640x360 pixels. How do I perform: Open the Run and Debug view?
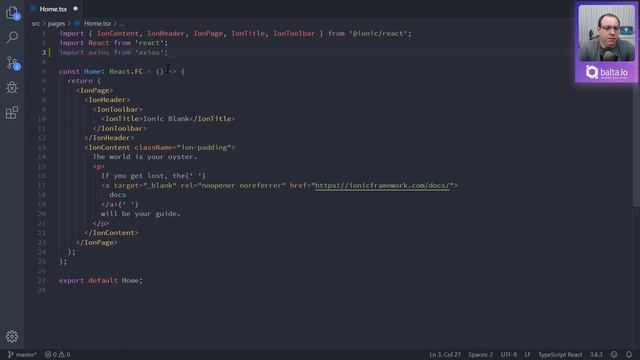pos(12,87)
